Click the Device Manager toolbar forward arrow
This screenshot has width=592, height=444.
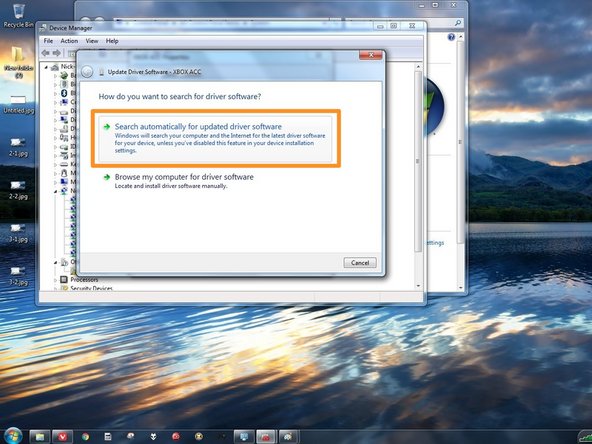[x=57, y=53]
